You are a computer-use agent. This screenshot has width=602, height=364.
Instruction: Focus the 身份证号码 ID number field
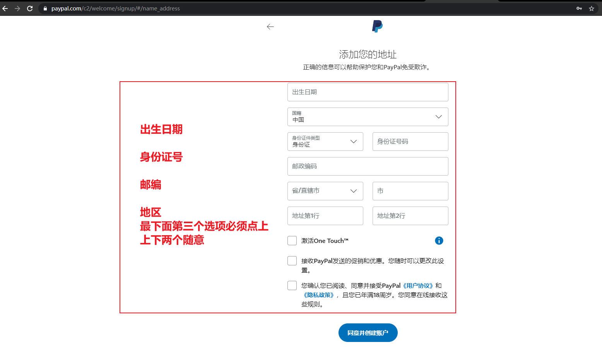point(410,142)
